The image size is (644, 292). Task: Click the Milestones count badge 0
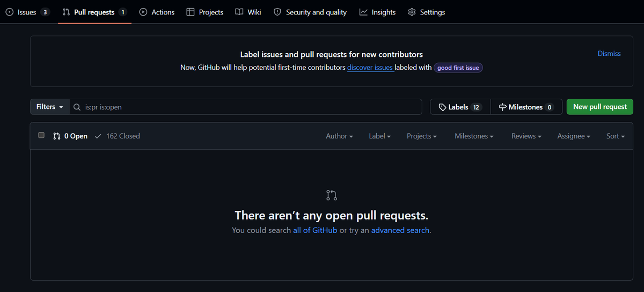(549, 107)
